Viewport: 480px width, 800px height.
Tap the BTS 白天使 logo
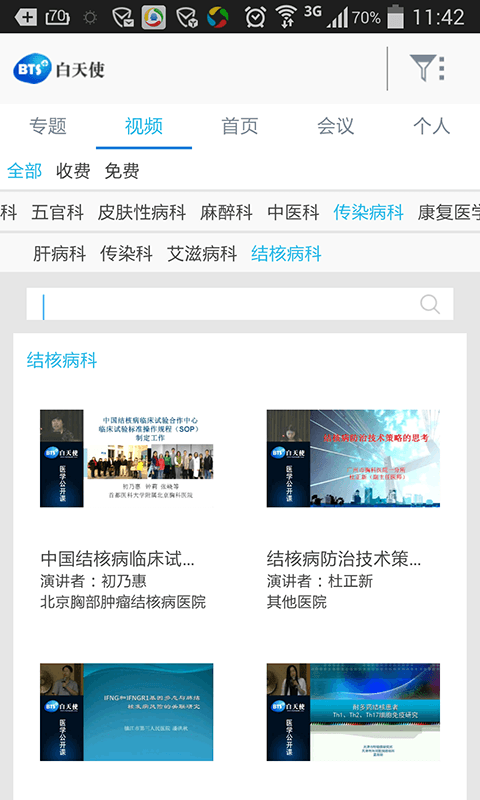pyautogui.click(x=59, y=69)
